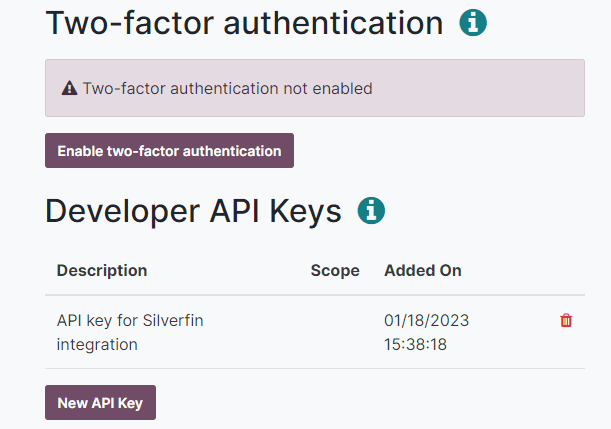Create a key with New API Key button
The width and height of the screenshot is (611, 429).
(100, 403)
